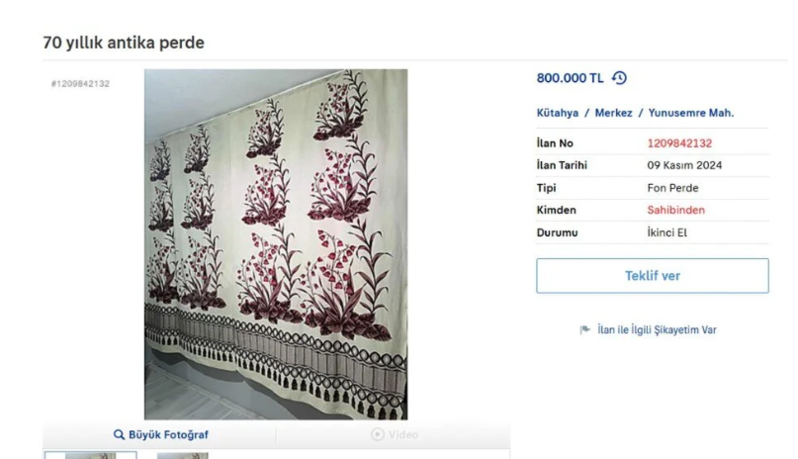The width and height of the screenshot is (798, 459).
Task: Click the Teklif ver button
Action: (x=652, y=276)
